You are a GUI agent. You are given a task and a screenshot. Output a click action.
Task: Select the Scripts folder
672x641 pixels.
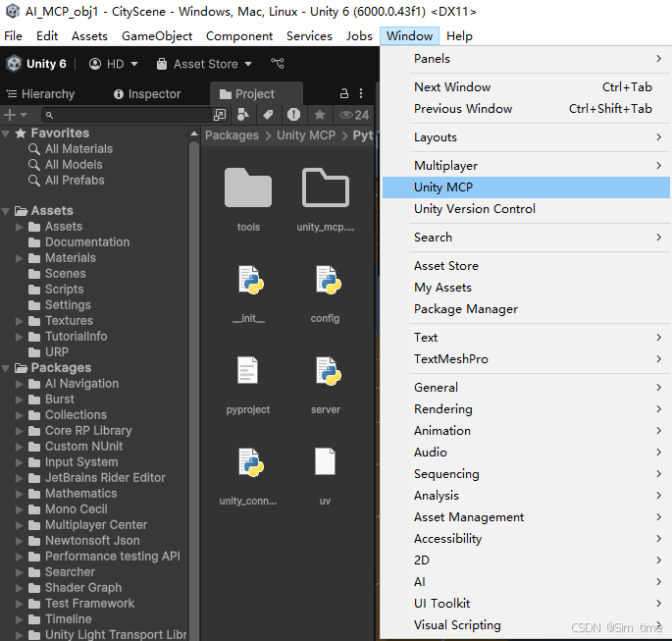pyautogui.click(x=56, y=290)
